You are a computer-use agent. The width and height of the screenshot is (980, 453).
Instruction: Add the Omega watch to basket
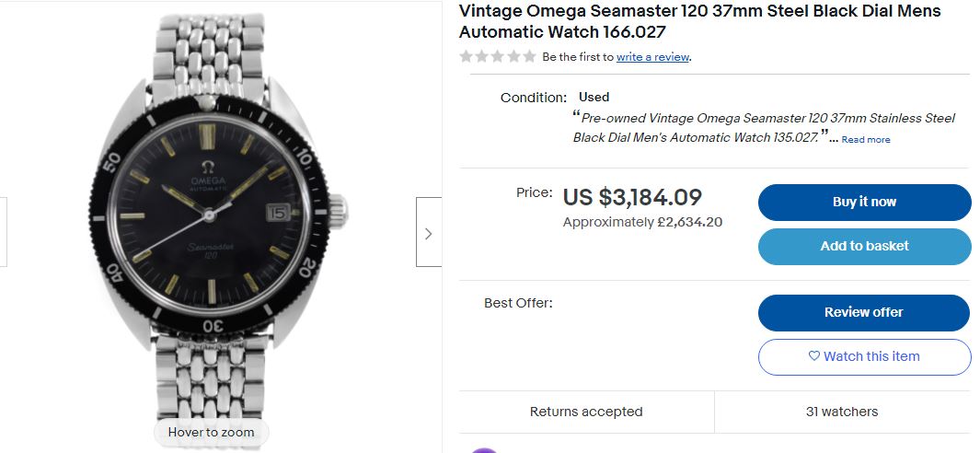pos(864,246)
